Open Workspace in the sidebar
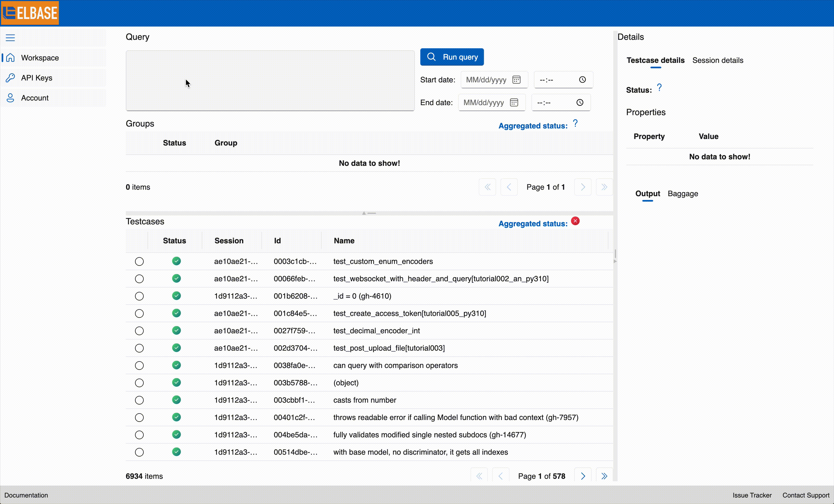 pos(53,58)
